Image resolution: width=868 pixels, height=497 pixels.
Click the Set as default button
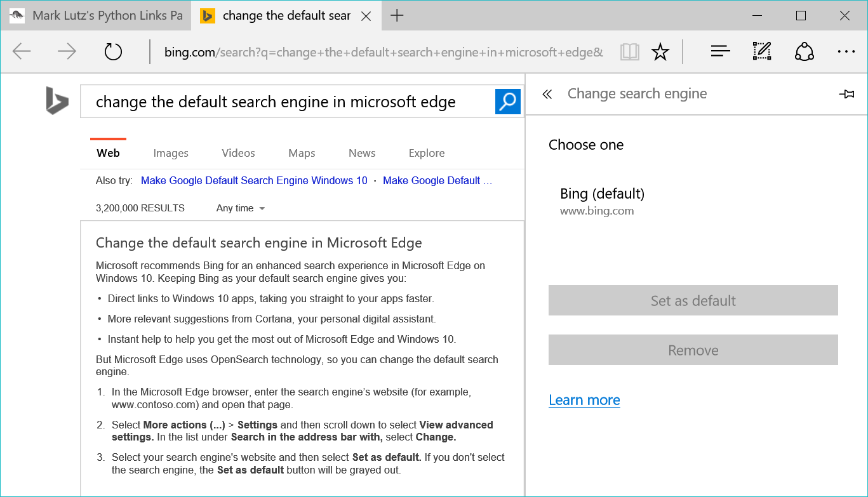pos(693,300)
